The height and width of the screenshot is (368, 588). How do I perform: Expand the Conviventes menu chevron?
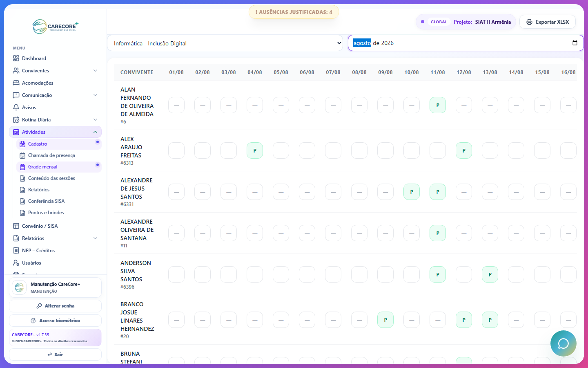click(x=95, y=71)
